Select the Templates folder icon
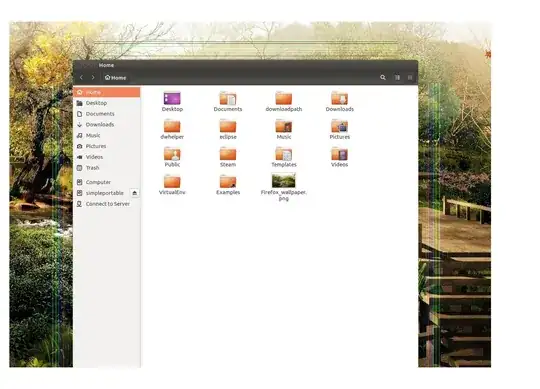This screenshot has width=540, height=389. click(283, 154)
